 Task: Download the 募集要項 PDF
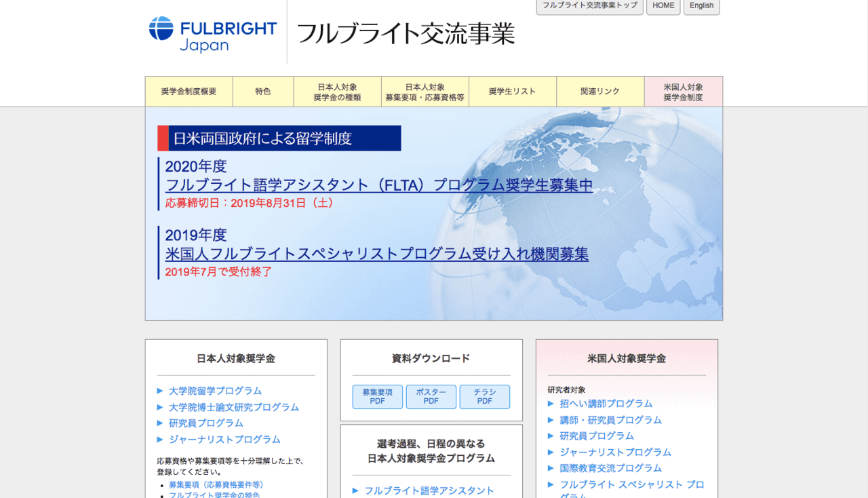(x=378, y=397)
